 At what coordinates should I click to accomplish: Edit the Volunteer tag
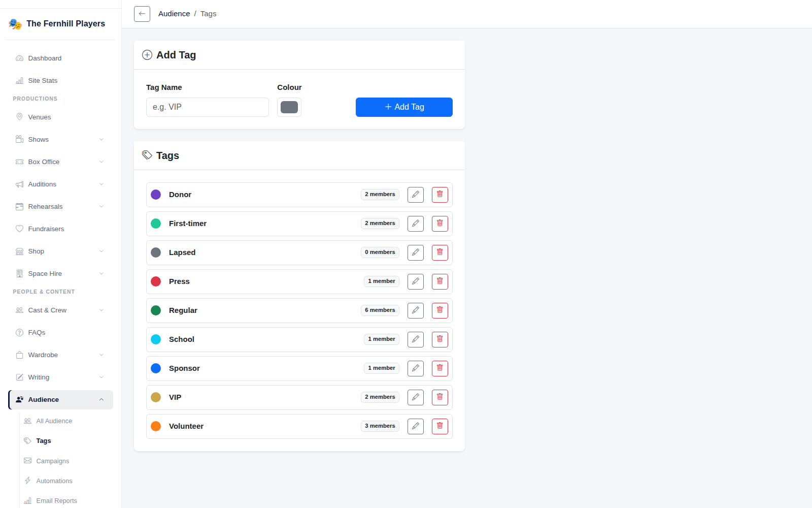(416, 426)
